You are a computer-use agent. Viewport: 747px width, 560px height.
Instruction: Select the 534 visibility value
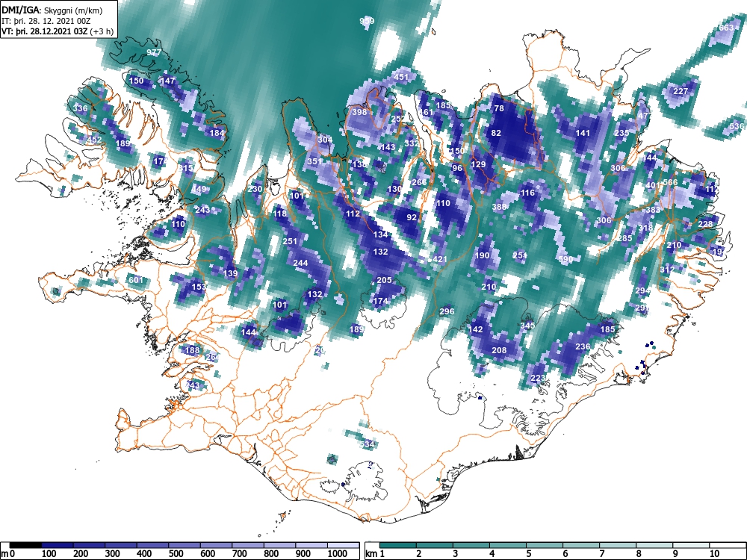(x=367, y=444)
